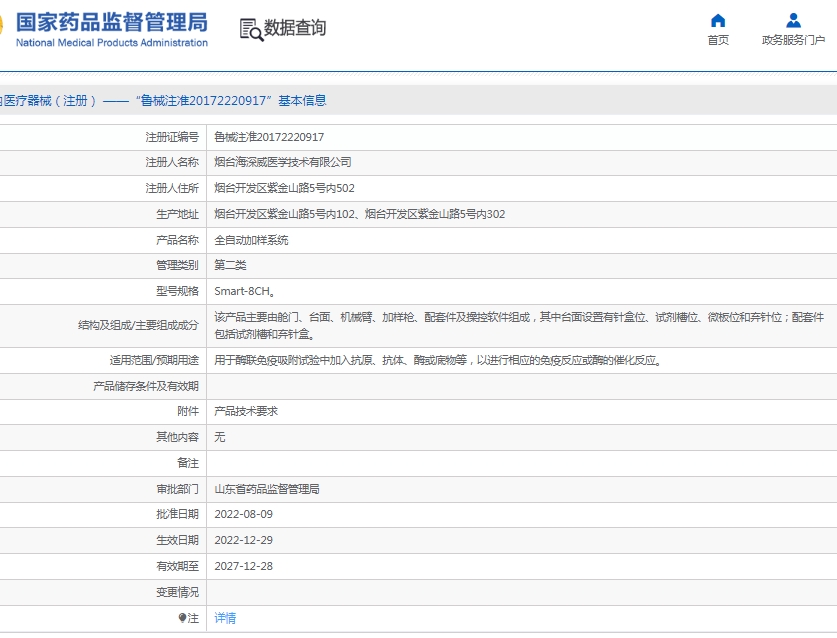Viewport: 837px width, 638px height.
Task: Select registrant name 烟台海深威医学技术有限公司
Action: pos(283,162)
